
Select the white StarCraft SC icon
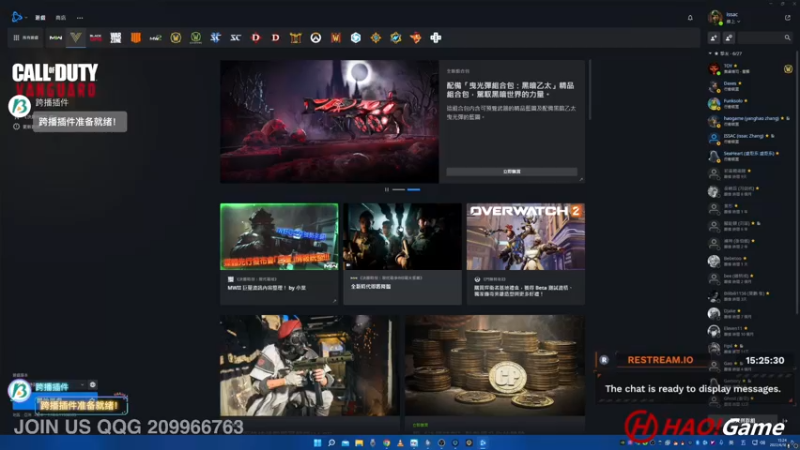click(x=235, y=38)
